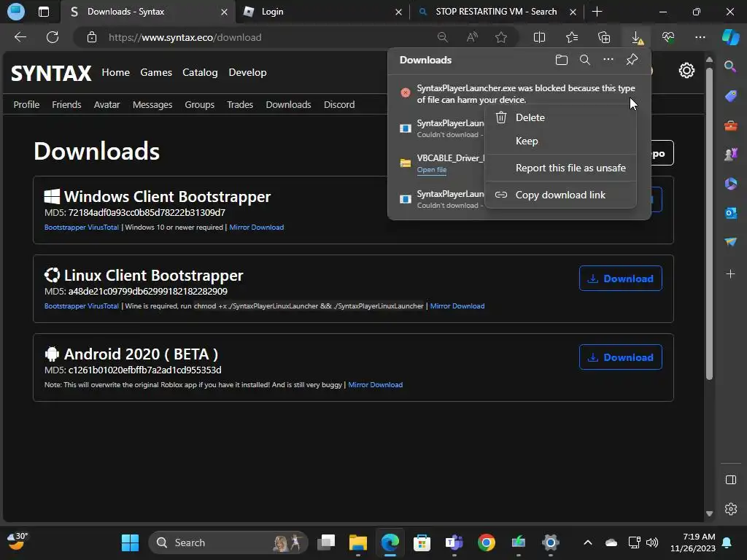Open File Explorer from taskbar
Viewport: 747px width, 560px height.
[357, 542]
